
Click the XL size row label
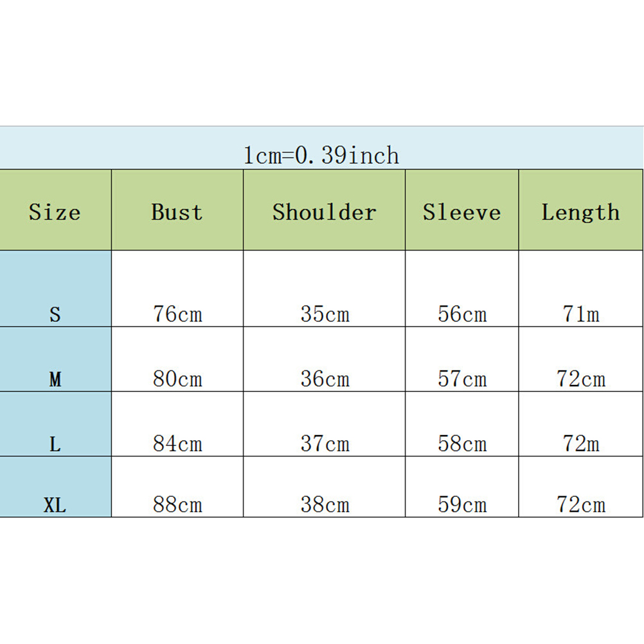55,505
